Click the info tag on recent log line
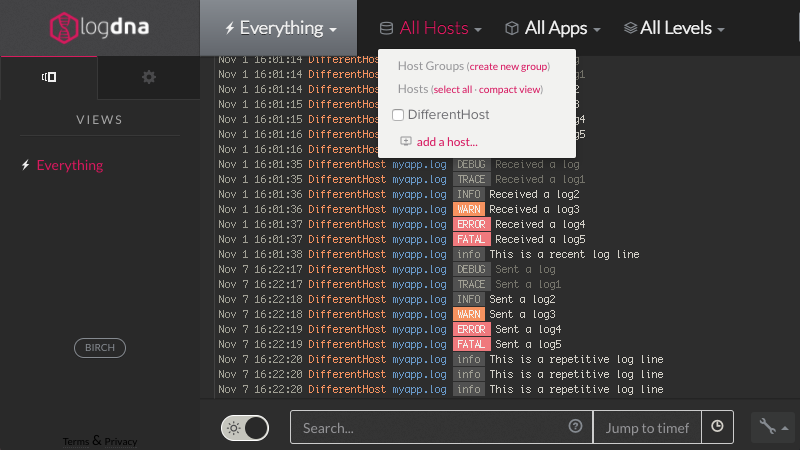This screenshot has width=800, height=450. (x=468, y=255)
